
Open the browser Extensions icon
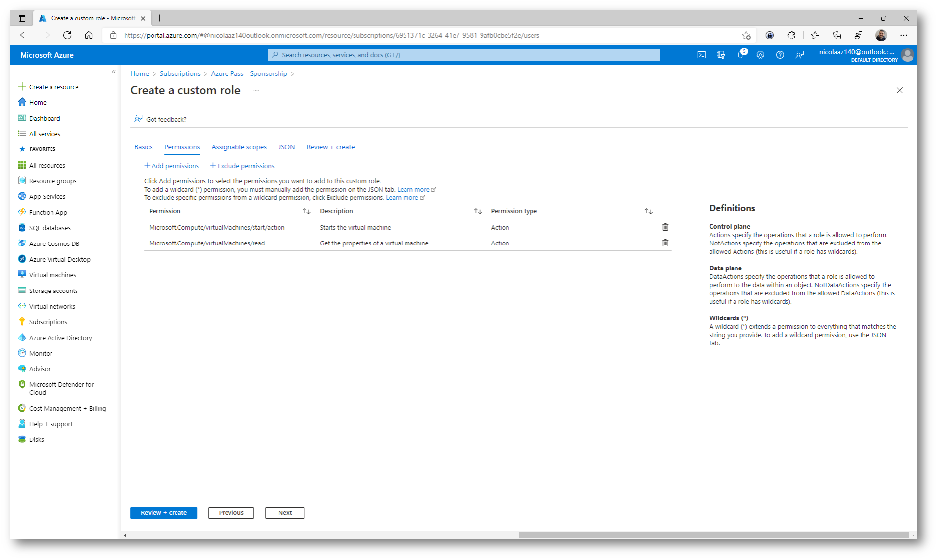[791, 35]
